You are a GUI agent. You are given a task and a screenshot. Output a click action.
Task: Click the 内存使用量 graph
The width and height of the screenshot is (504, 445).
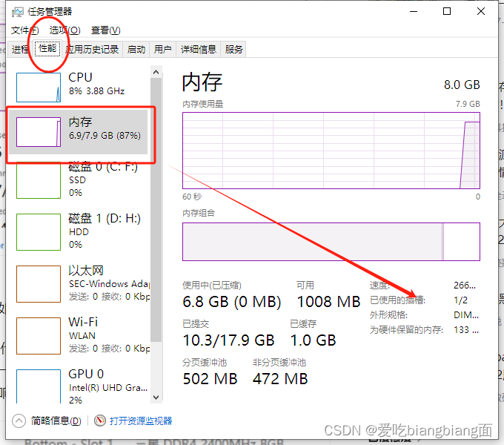point(331,151)
